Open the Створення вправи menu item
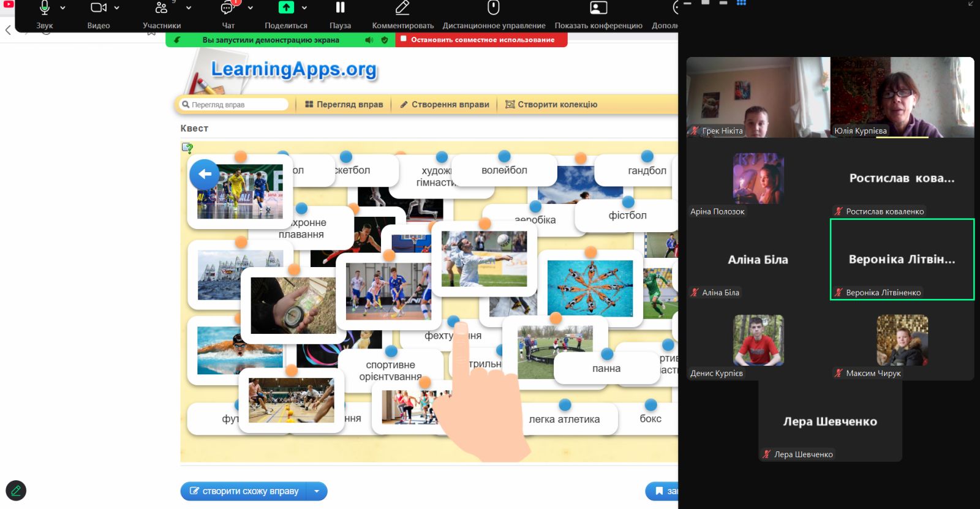The image size is (980, 509). click(x=444, y=105)
